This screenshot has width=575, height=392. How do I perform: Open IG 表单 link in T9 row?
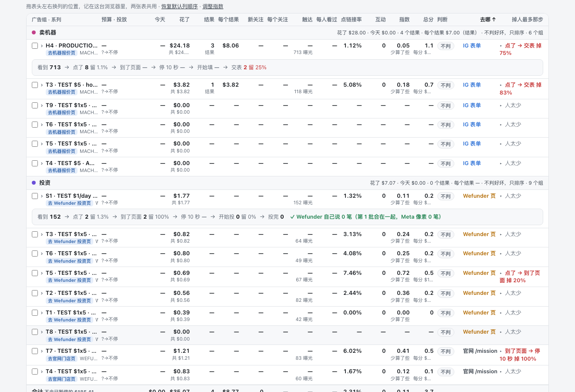(472, 105)
